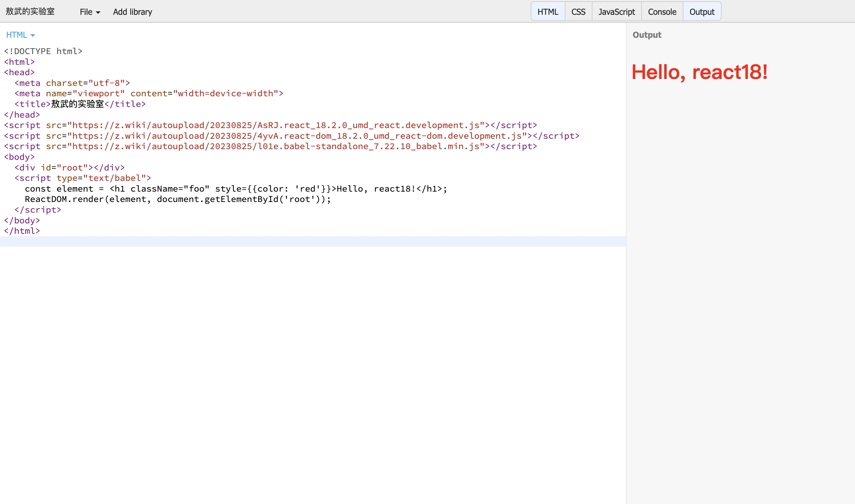Click the highlighted empty last editor line

point(313,242)
